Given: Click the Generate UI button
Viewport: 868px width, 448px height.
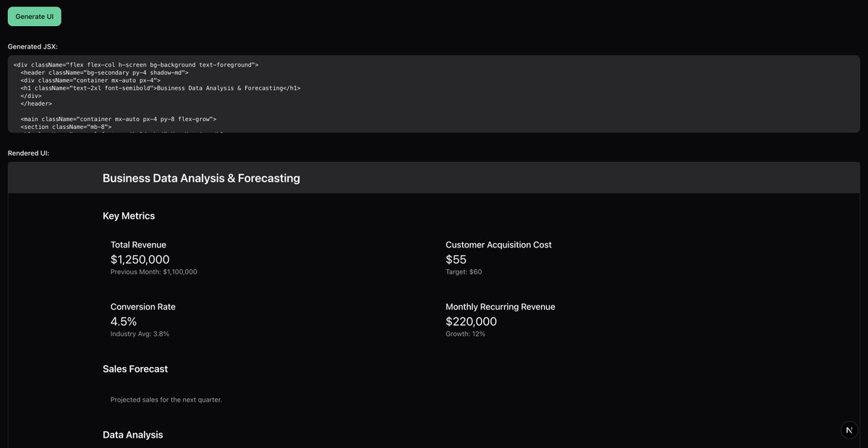Looking at the screenshot, I should pos(34,15).
